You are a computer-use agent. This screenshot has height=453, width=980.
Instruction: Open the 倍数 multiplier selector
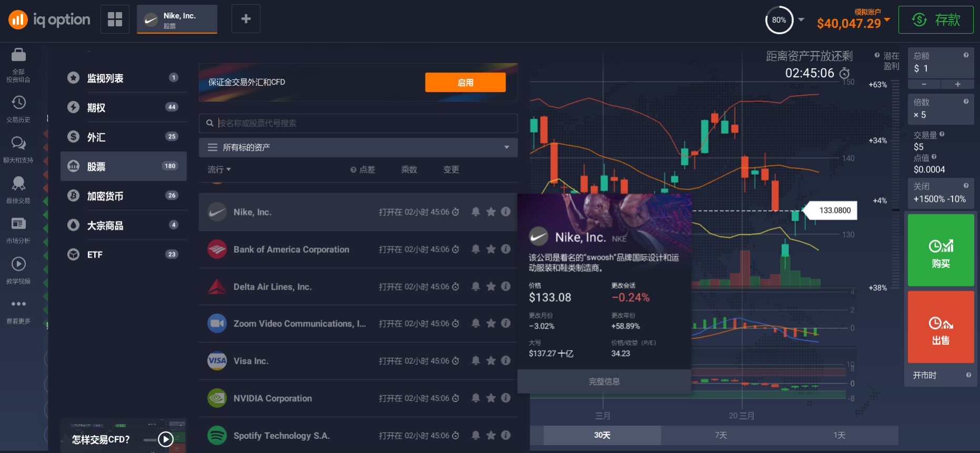pos(941,109)
